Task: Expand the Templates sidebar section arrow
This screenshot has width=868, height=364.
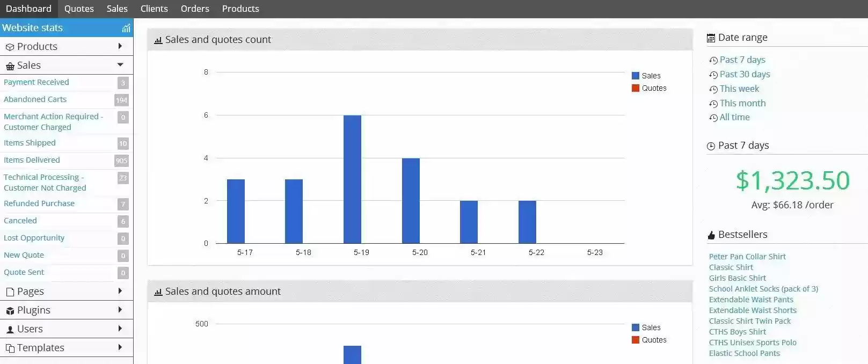Action: point(120,347)
